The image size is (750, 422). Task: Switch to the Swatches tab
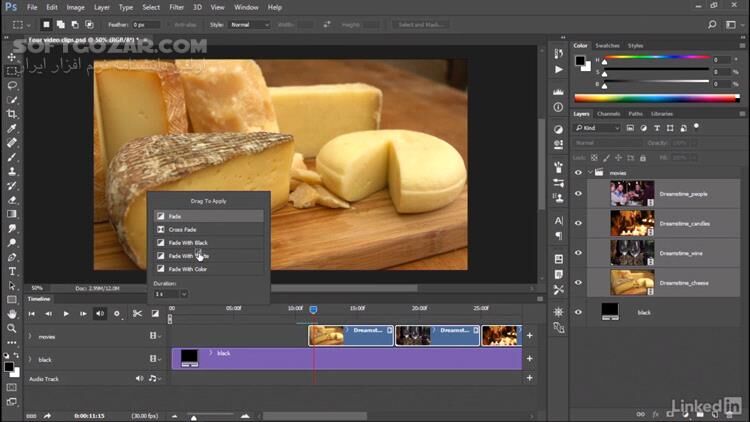click(x=607, y=45)
